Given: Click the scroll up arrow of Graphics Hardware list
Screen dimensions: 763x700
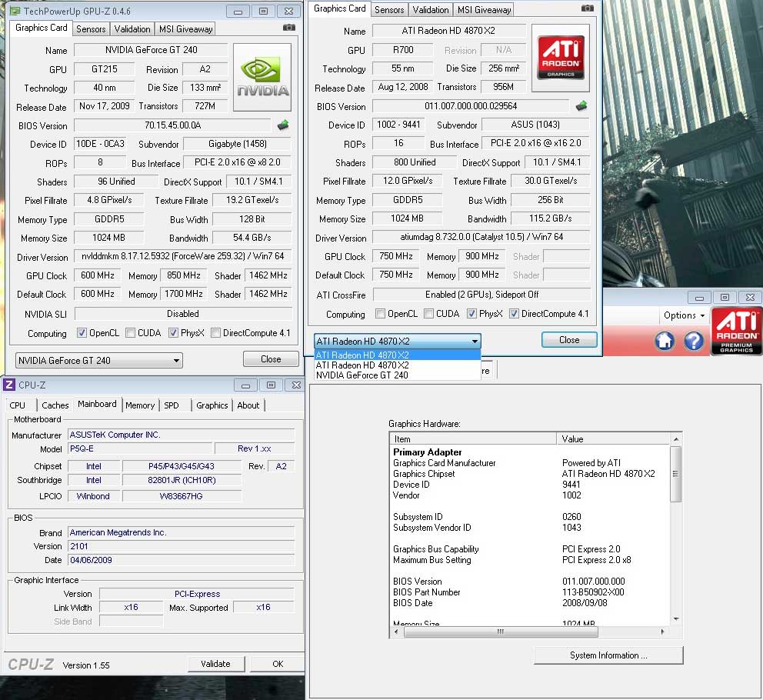Looking at the screenshot, I should 676,439.
